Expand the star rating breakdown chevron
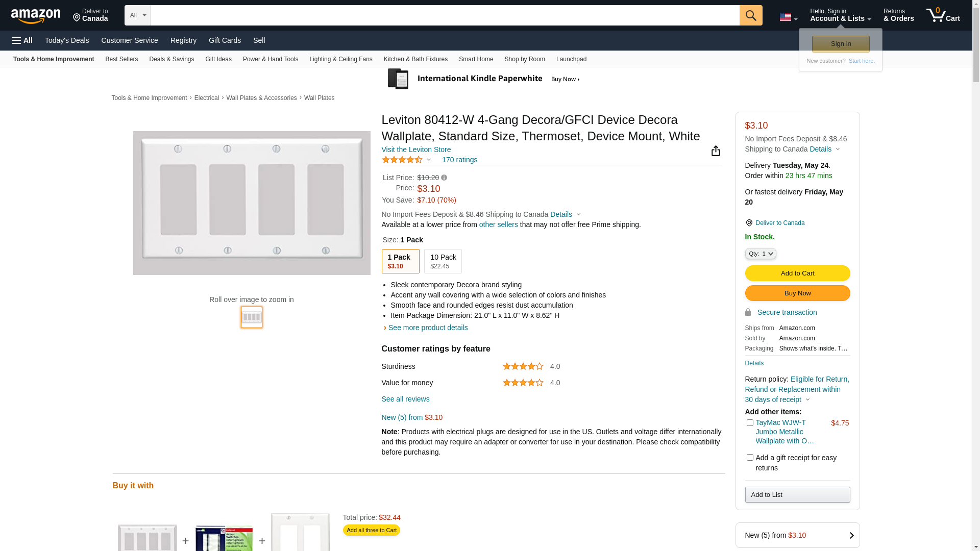This screenshot has width=980, height=551. pyautogui.click(x=429, y=160)
